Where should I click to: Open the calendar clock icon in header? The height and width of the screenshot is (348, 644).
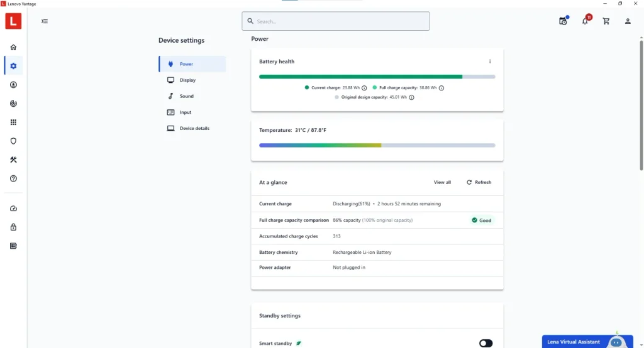[x=563, y=21]
